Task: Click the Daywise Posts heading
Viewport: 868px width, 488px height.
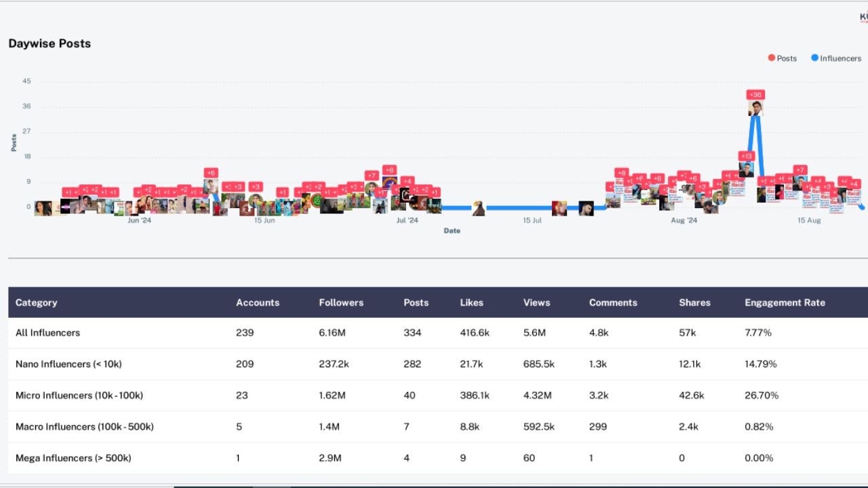Action: [x=50, y=43]
